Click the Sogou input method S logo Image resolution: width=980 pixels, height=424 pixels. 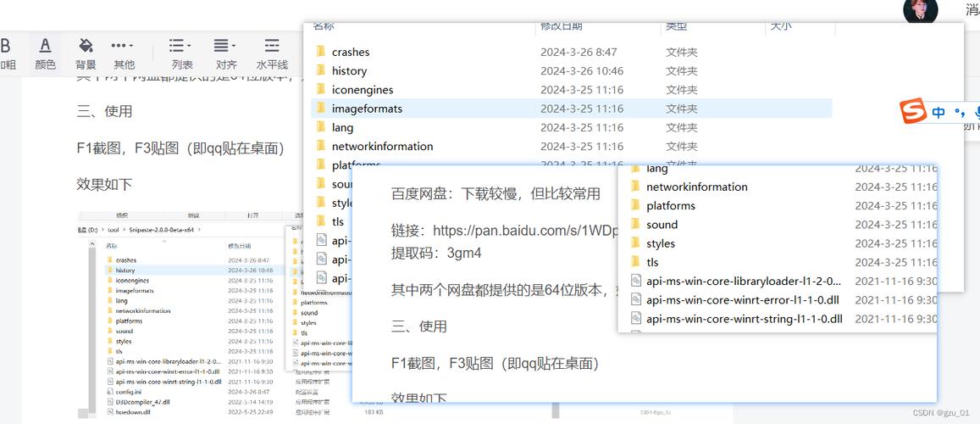(x=913, y=111)
